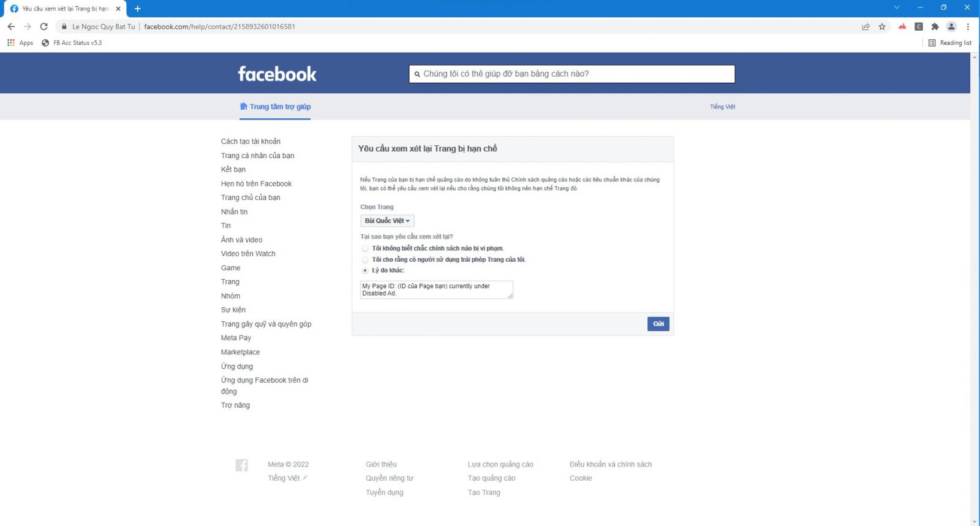Open 'Ảnh và video' help topic

point(241,240)
